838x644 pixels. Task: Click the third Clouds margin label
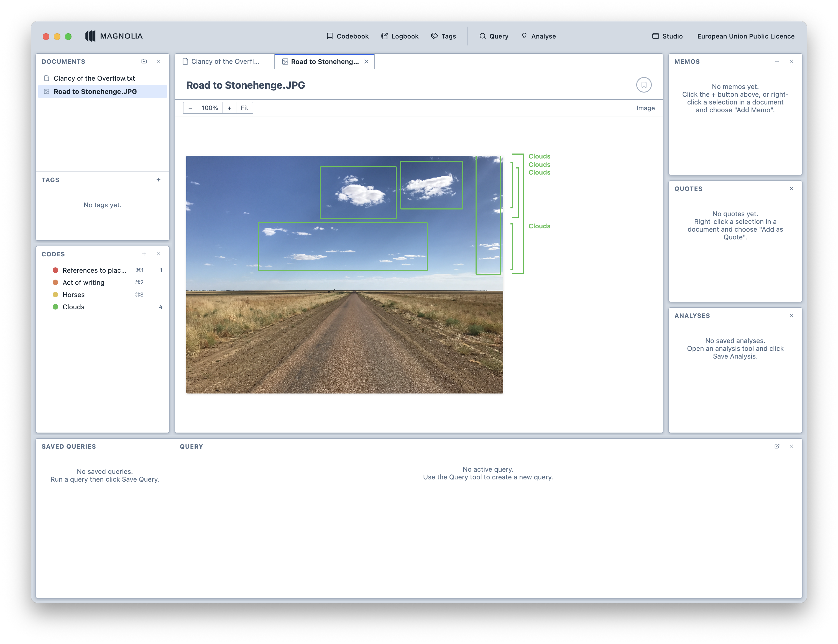click(539, 172)
